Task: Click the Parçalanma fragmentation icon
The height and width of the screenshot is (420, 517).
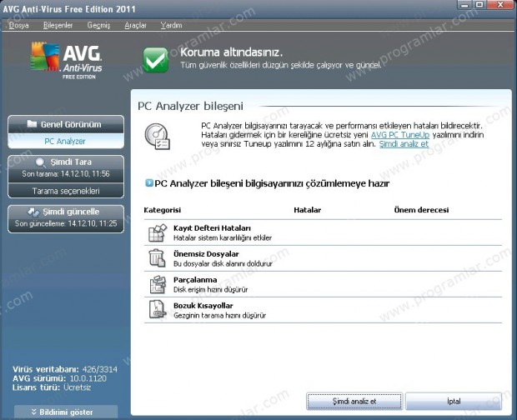Action: click(x=158, y=284)
